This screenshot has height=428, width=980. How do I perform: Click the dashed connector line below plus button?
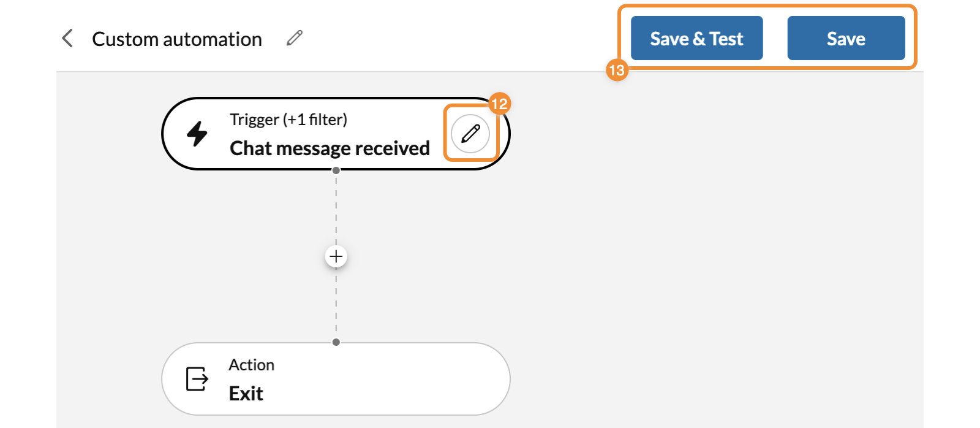336,304
